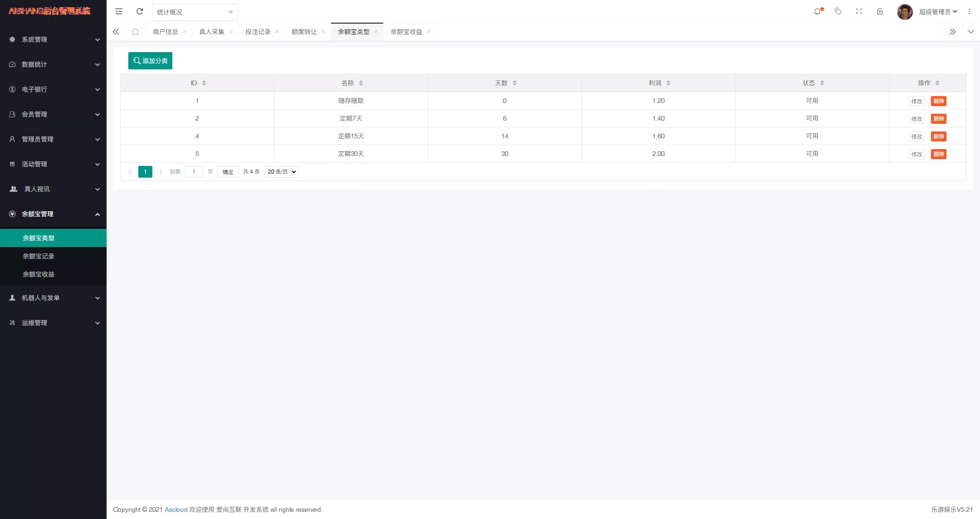Open the notification bell icon

pyautogui.click(x=818, y=11)
